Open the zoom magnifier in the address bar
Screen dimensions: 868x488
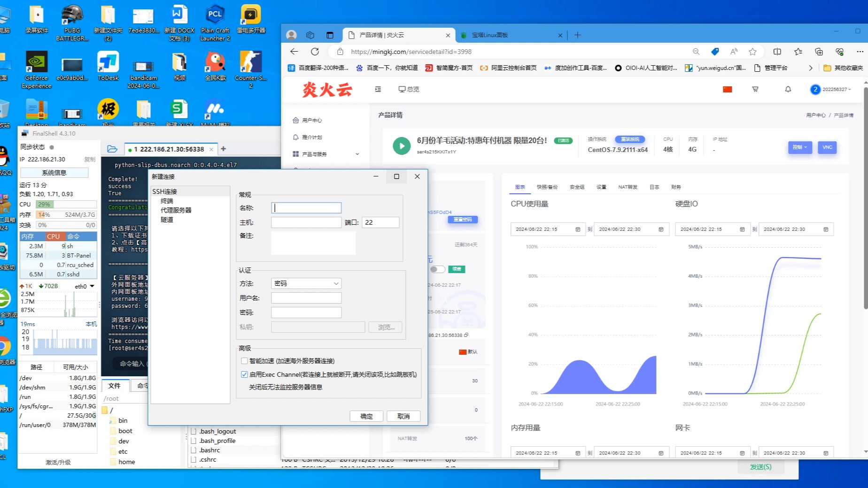(x=696, y=52)
